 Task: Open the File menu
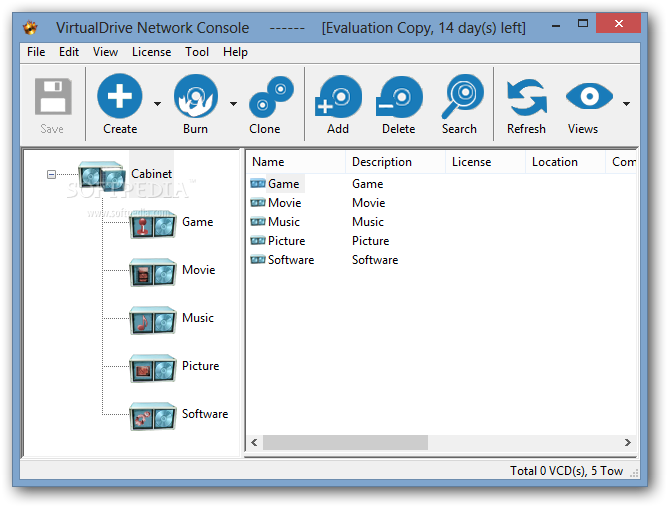[x=36, y=52]
